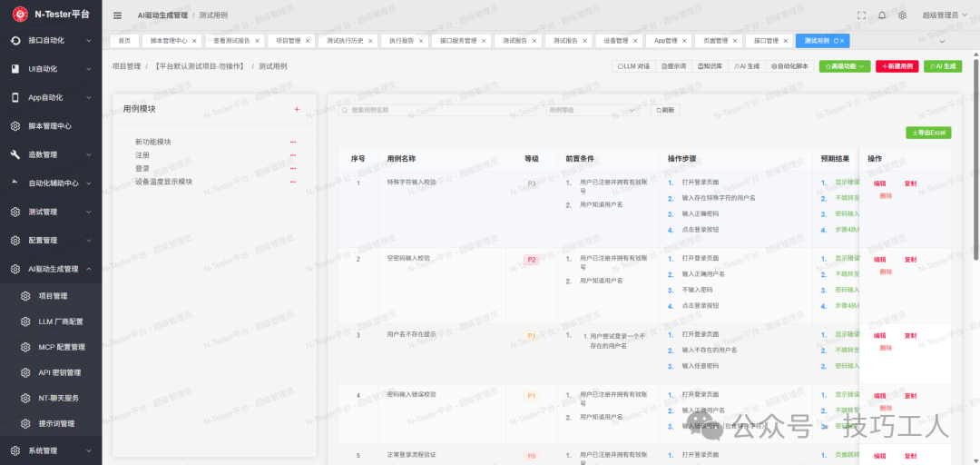Click the green AI 生成 button
The width and height of the screenshot is (980, 465).
(943, 65)
